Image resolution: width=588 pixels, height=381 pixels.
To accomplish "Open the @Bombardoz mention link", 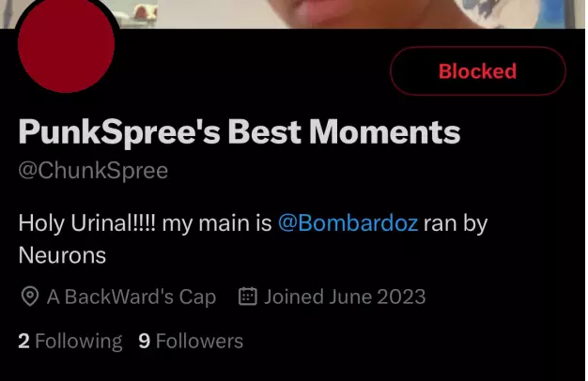I will [x=348, y=223].
